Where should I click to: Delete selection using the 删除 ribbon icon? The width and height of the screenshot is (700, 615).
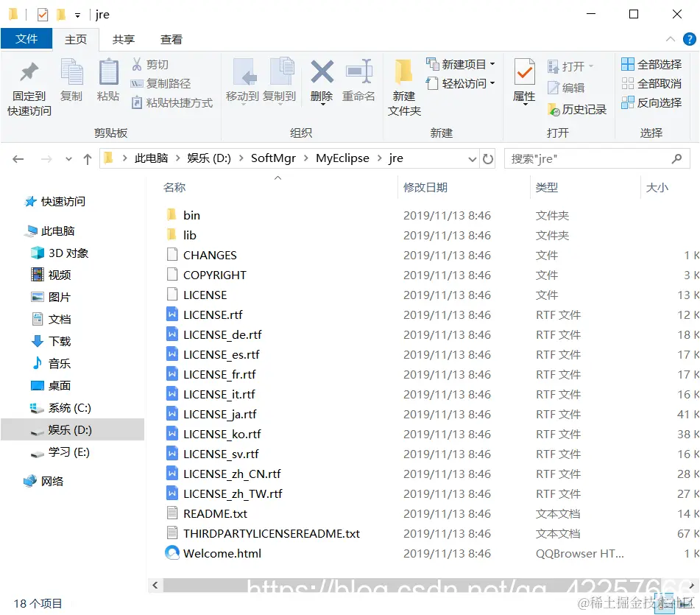[322, 77]
